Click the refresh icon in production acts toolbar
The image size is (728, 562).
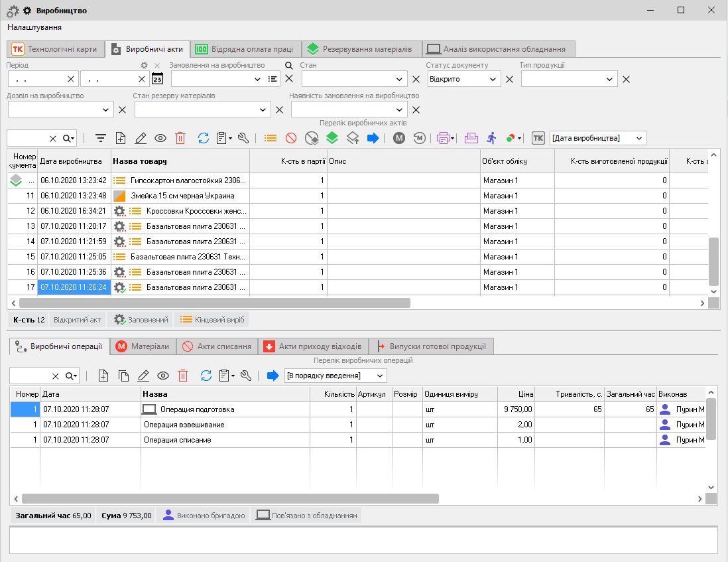pyautogui.click(x=204, y=138)
